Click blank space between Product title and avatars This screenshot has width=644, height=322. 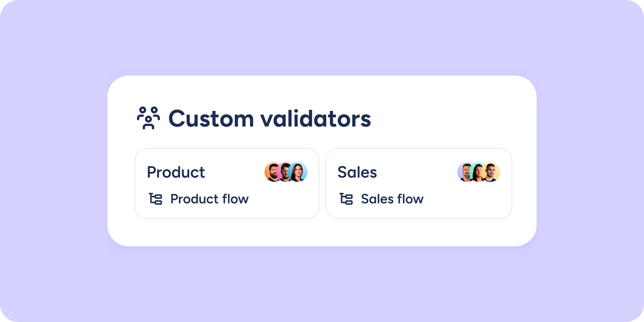point(233,172)
